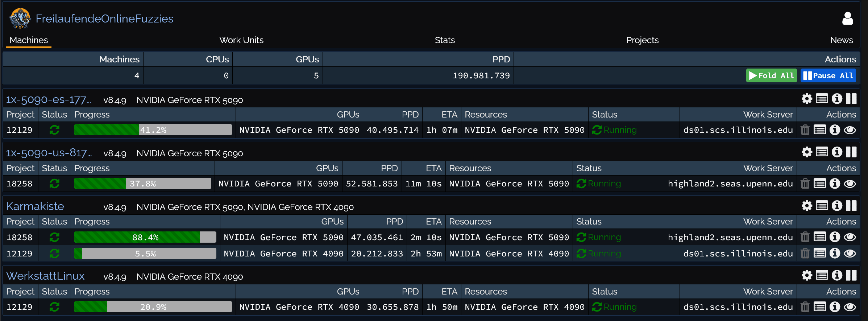The height and width of the screenshot is (321, 868).
Task: Toggle eye view for Karmakiste RTX 5090 unit
Action: 850,237
